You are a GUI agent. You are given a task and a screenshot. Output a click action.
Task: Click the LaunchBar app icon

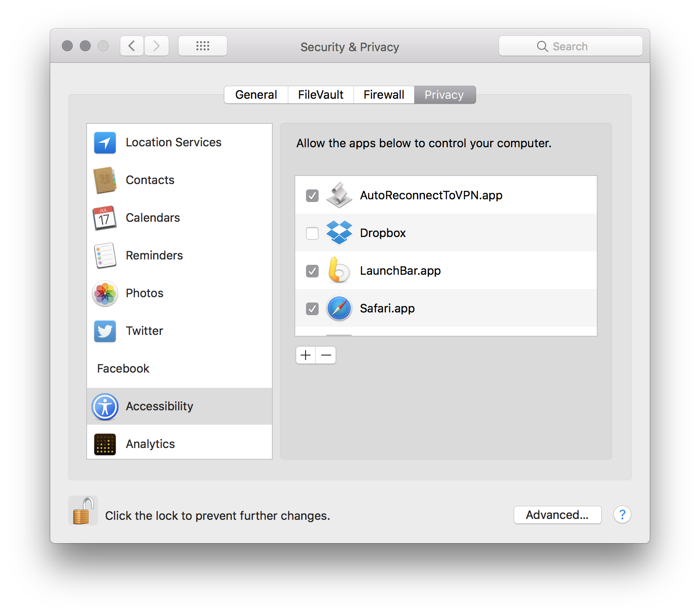[x=339, y=270]
